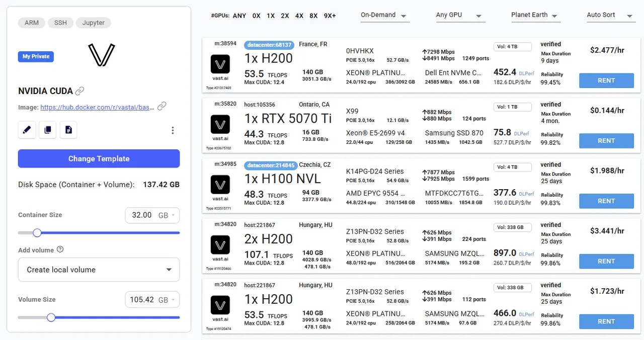644x340 pixels.
Task: Click vast.ai logo on machine m:38594
Action: click(220, 64)
